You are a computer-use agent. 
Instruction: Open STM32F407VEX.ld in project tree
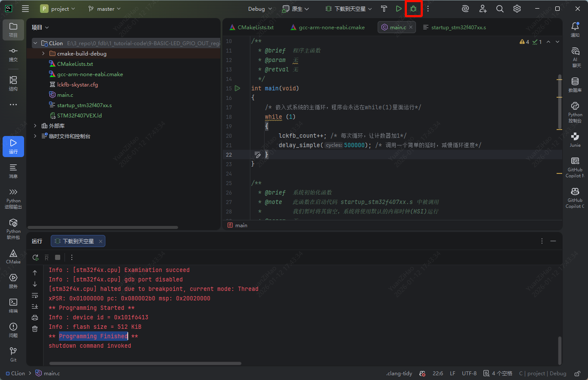pyautogui.click(x=79, y=116)
